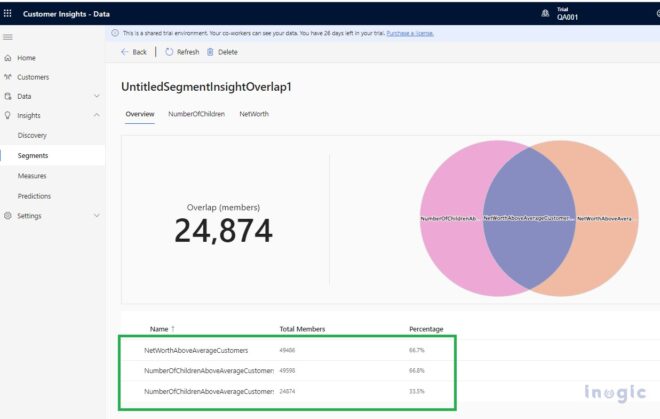Click the Total Members column header

(302, 329)
